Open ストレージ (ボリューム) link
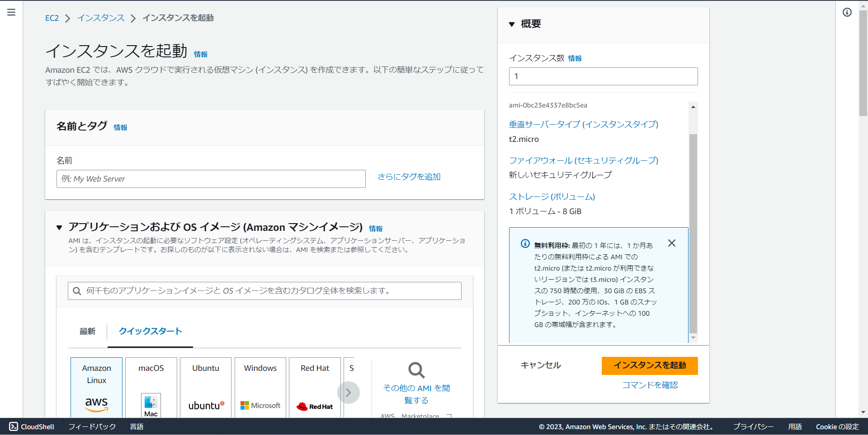The width and height of the screenshot is (868, 435). (552, 197)
